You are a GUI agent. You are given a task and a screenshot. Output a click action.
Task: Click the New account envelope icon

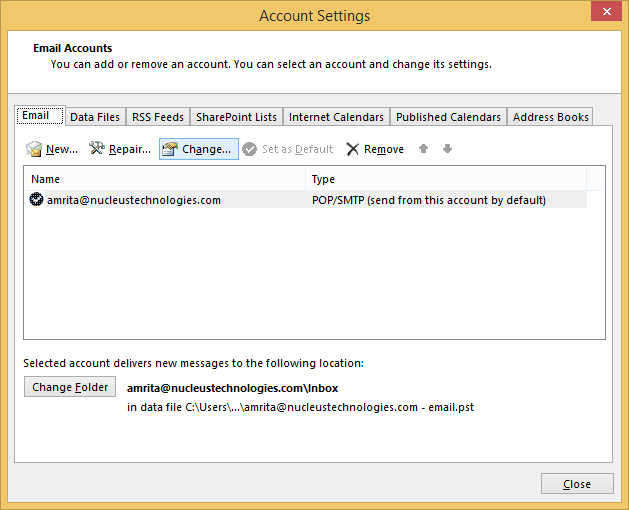click(x=34, y=149)
